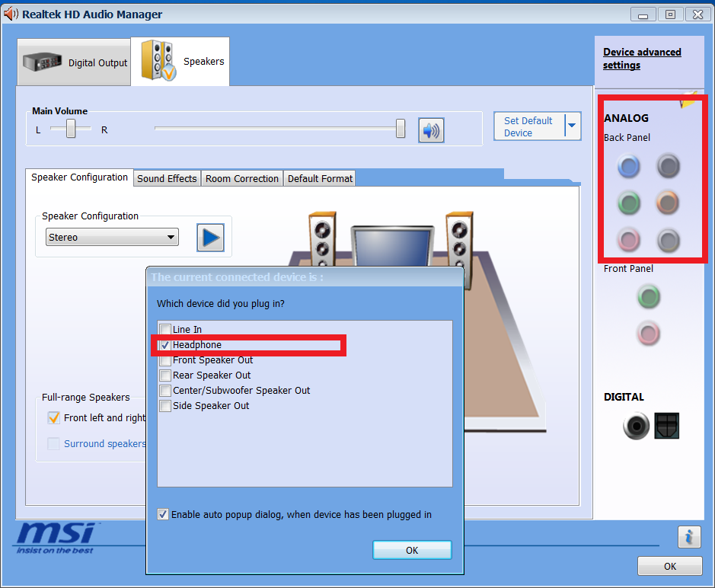
Task: Click the digital optical connector icon
Action: tap(667, 426)
